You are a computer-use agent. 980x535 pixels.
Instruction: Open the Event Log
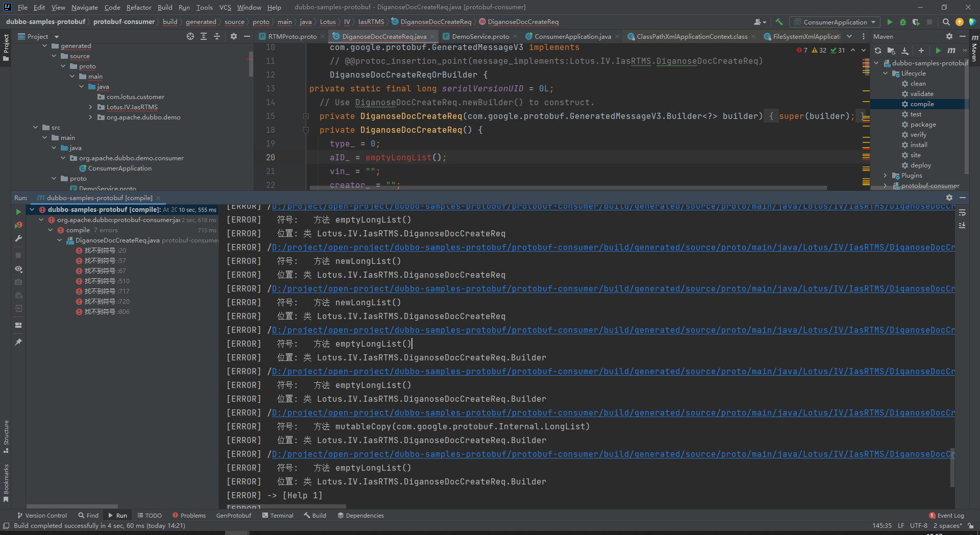point(946,516)
